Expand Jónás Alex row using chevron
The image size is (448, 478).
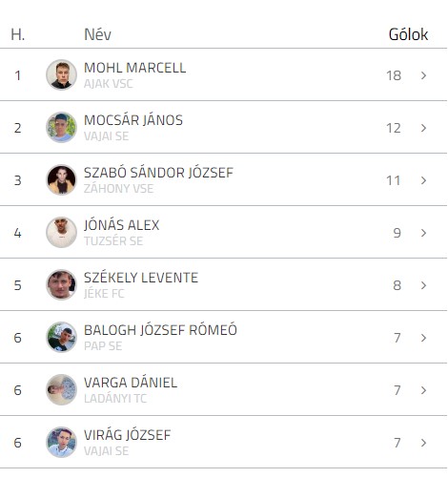[x=423, y=233]
